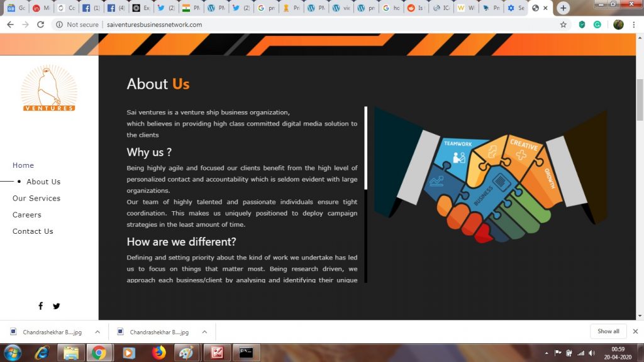Click Show all downloads button

pyautogui.click(x=608, y=331)
